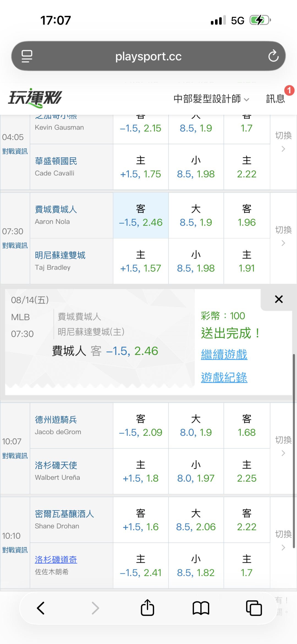Open 對戰資訊 for the 10:10 game
The height and width of the screenshot is (644, 297).
click(15, 550)
